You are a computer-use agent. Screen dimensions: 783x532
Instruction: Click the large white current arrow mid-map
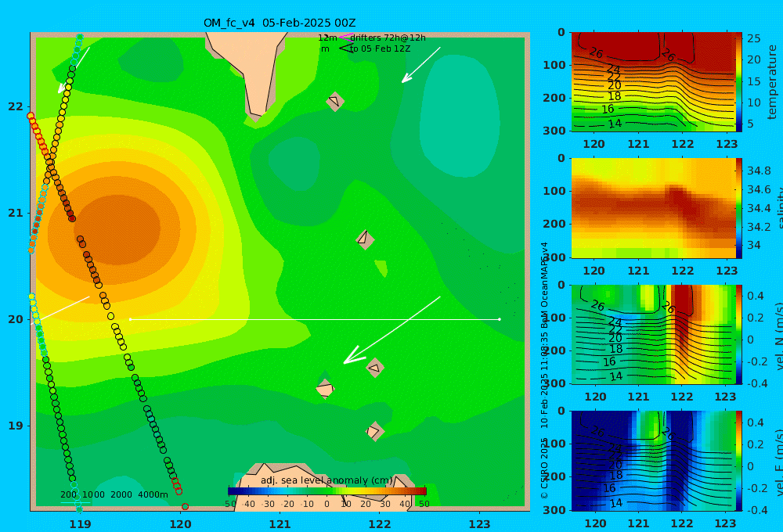(392, 330)
